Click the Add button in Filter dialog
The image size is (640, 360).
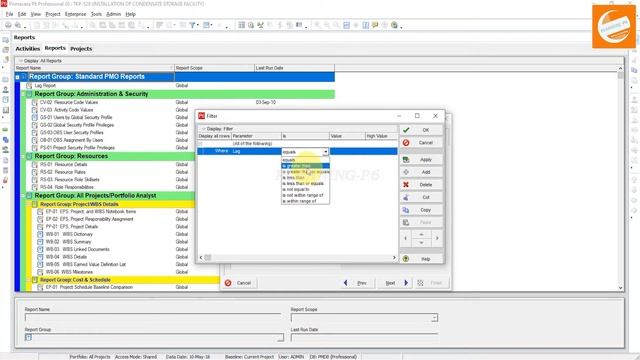coord(421,172)
